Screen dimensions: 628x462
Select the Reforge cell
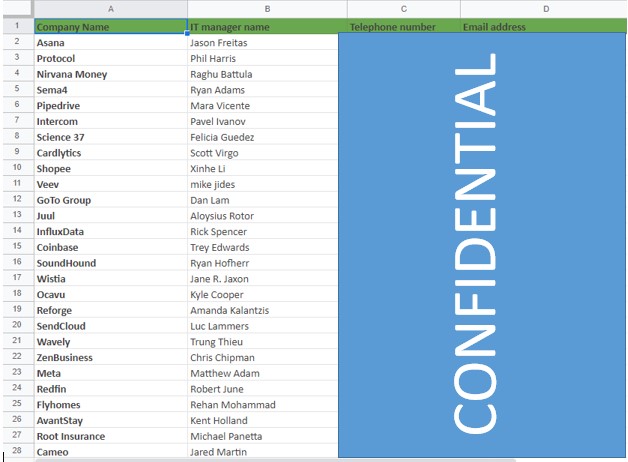111,310
